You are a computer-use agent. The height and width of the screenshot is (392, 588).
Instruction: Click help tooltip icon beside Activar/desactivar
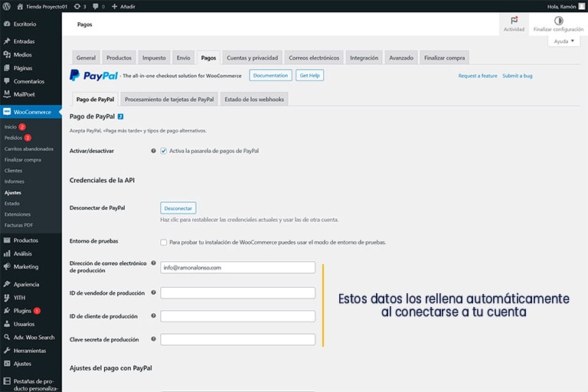(153, 151)
